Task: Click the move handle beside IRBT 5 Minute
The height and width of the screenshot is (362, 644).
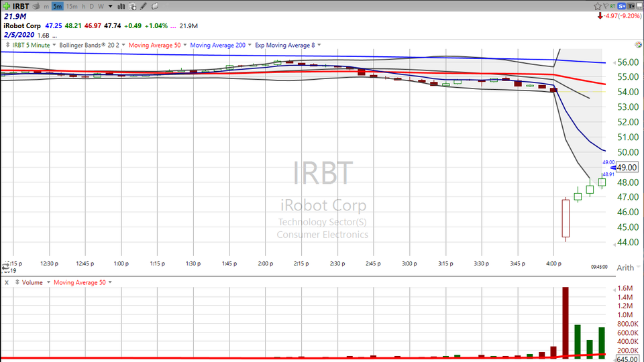Action: [x=7, y=45]
